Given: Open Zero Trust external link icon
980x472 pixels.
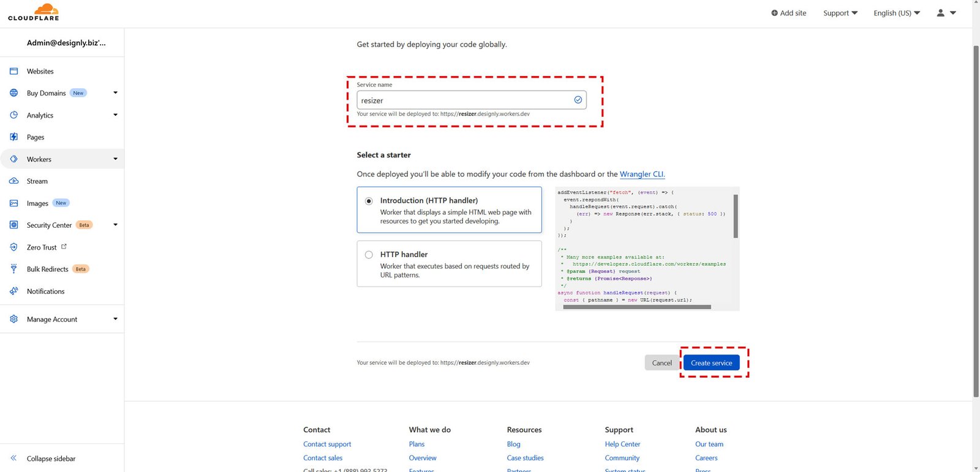Looking at the screenshot, I should (x=64, y=247).
